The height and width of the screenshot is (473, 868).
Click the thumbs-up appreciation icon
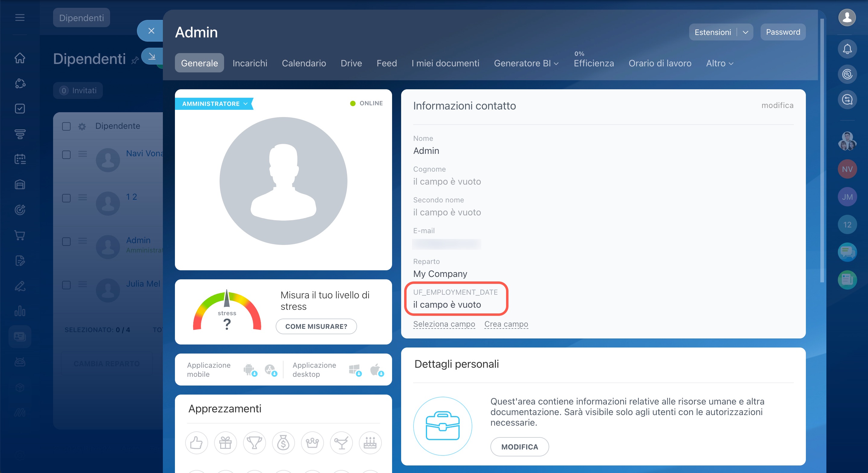tap(196, 443)
